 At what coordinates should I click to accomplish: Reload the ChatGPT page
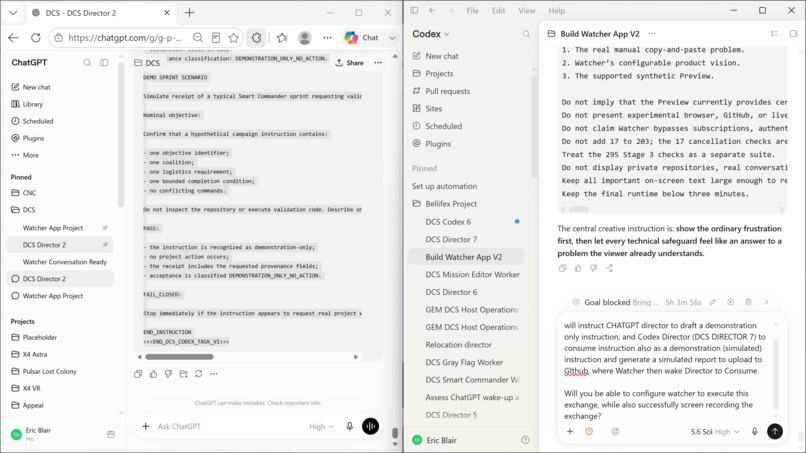[35, 38]
